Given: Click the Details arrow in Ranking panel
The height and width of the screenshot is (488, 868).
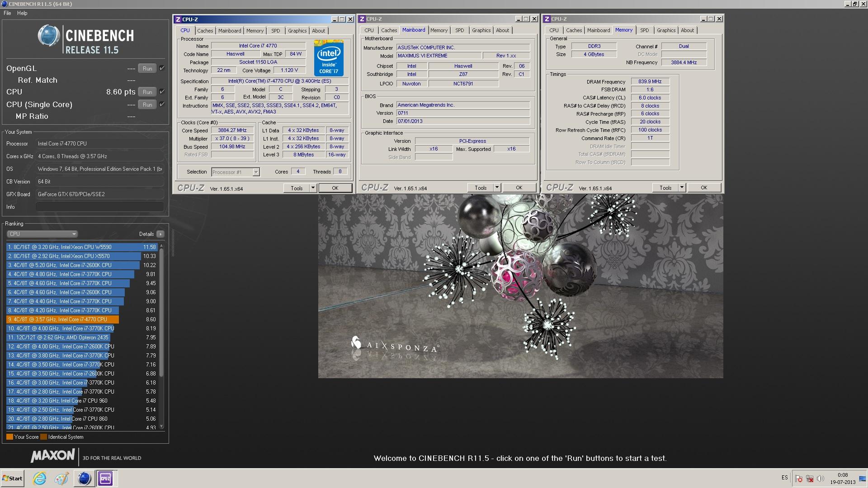Looking at the screenshot, I should click(160, 234).
